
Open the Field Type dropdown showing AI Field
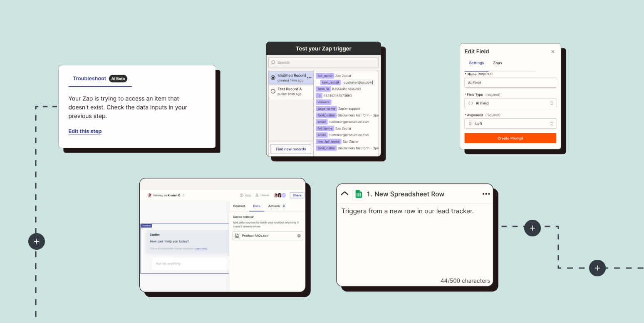tap(510, 103)
